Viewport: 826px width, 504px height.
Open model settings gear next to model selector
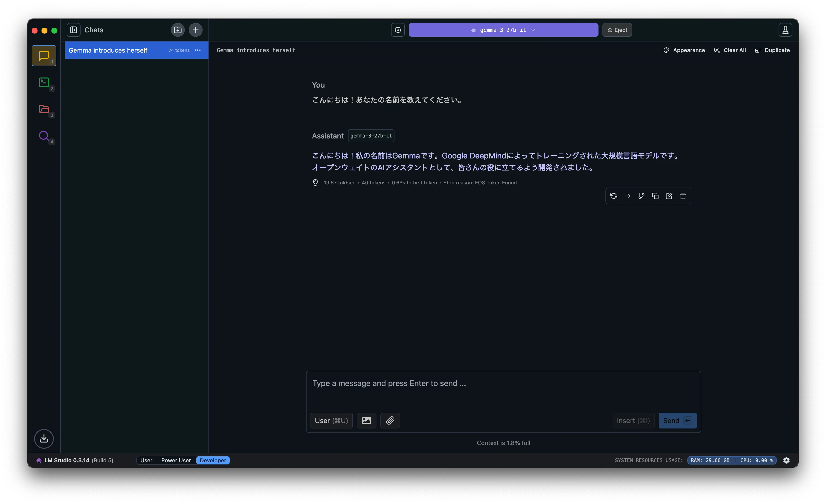(398, 30)
